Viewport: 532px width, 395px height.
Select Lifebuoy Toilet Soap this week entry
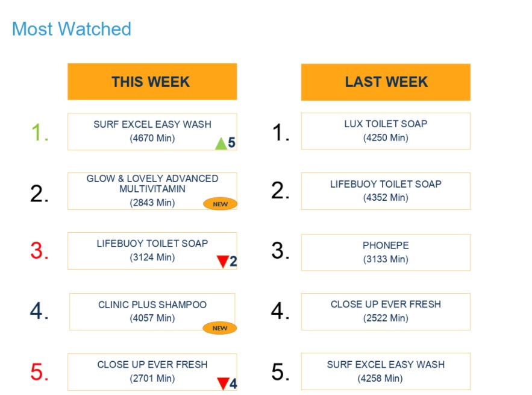(152, 250)
